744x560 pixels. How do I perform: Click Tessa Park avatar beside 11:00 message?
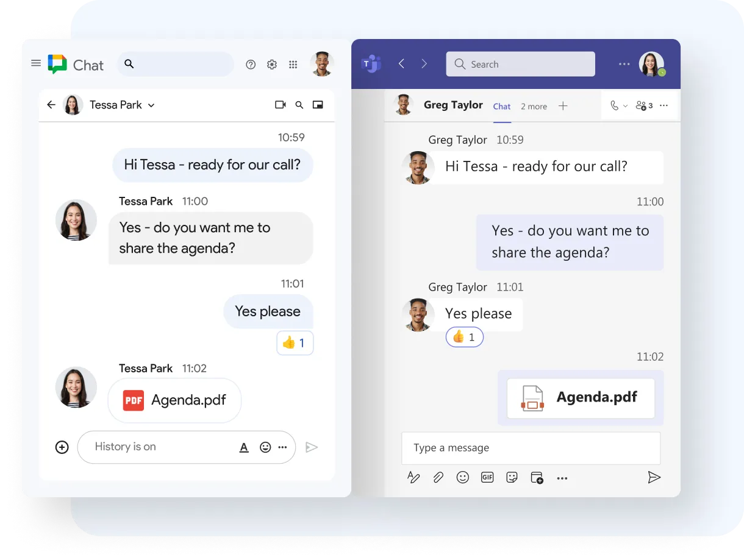point(76,220)
